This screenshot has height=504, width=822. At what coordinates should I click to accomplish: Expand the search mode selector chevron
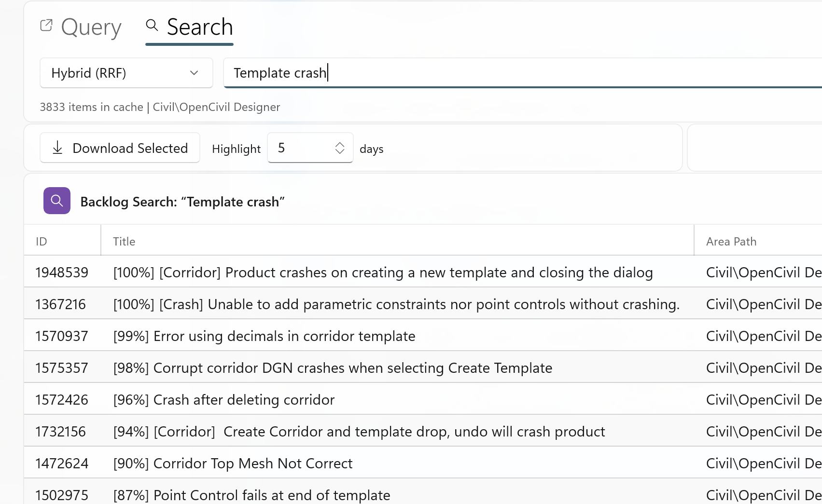[194, 73]
